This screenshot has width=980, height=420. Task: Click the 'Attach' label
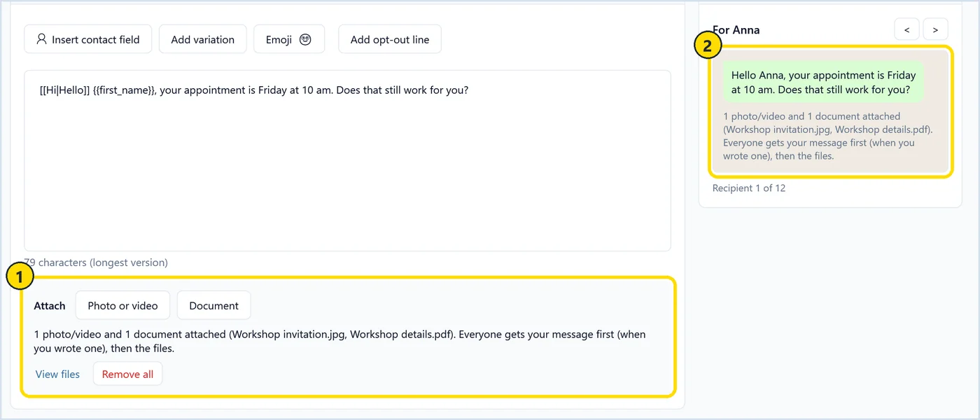pos(50,305)
